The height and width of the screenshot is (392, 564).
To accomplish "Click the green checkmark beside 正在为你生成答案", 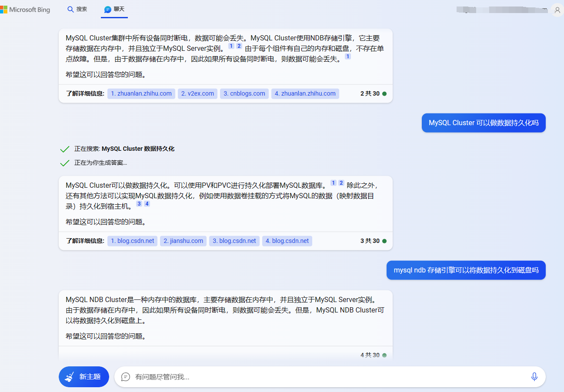I will pyautogui.click(x=65, y=163).
